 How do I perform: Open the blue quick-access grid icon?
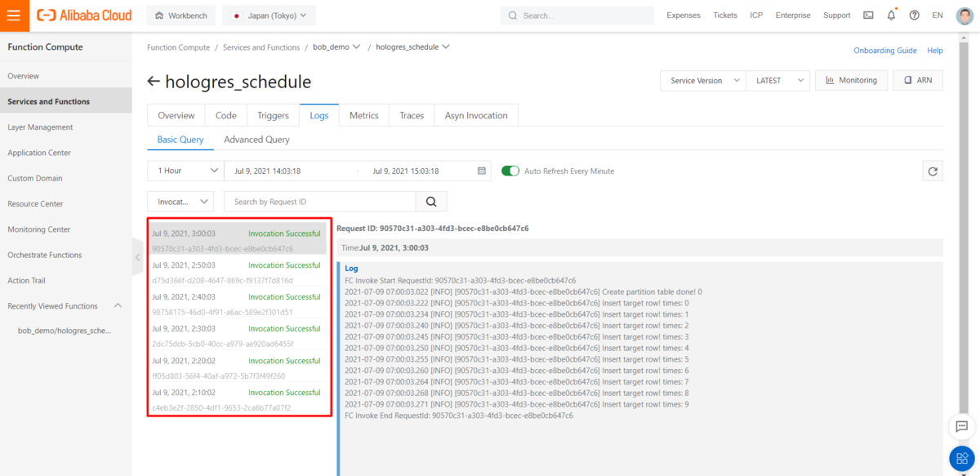click(x=962, y=459)
